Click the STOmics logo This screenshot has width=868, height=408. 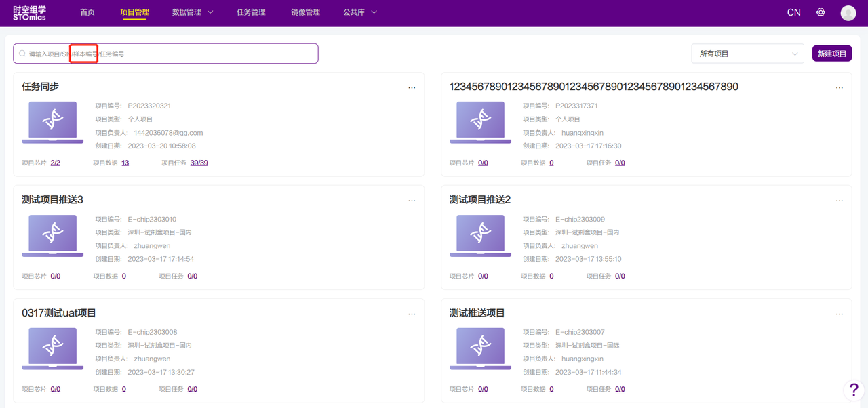pos(29,13)
